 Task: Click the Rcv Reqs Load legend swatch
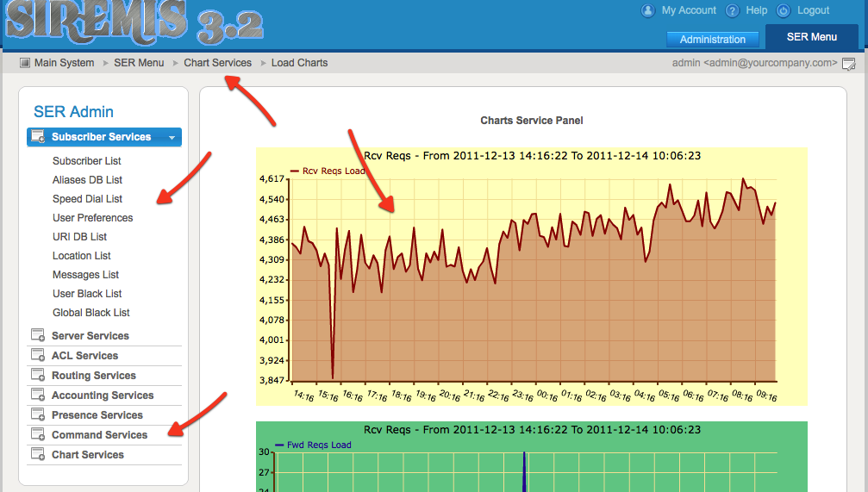click(295, 171)
